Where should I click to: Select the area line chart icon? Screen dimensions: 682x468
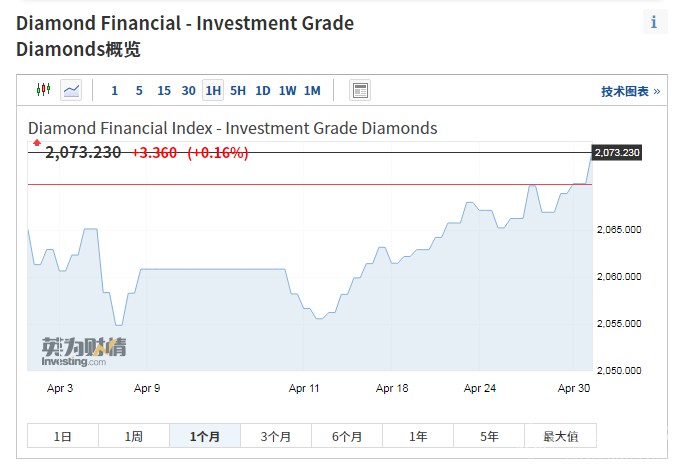(x=71, y=91)
